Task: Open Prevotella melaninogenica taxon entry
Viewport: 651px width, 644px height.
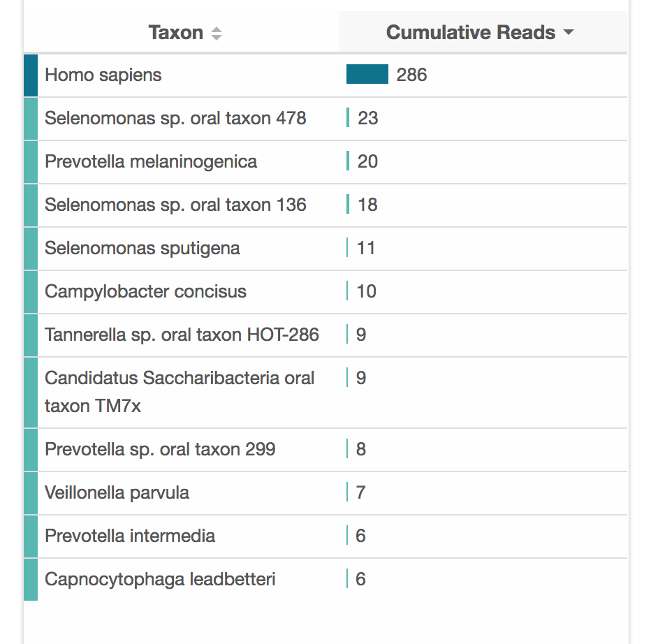Action: (151, 161)
